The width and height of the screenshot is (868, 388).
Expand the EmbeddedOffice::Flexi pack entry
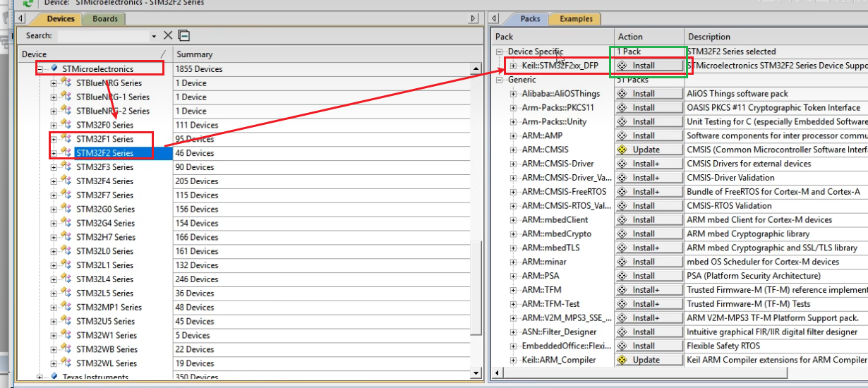(x=514, y=346)
